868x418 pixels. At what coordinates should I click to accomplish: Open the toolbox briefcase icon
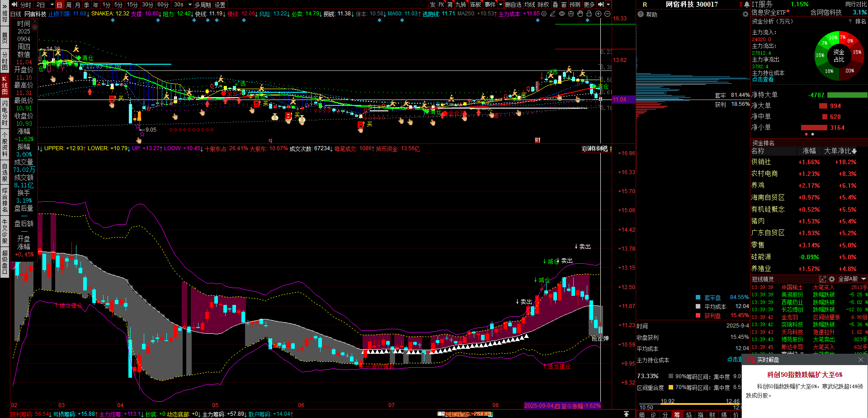[571, 14]
